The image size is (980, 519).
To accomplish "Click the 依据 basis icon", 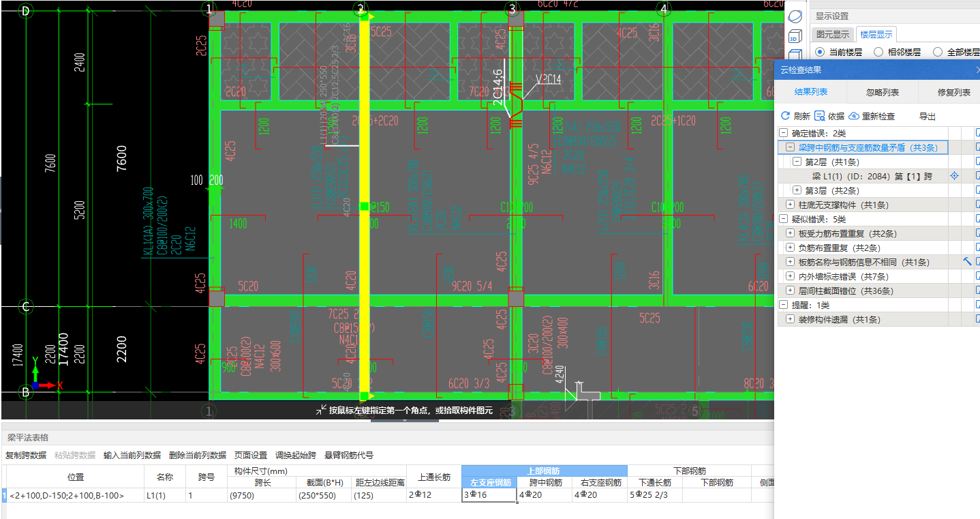I will tap(820, 116).
